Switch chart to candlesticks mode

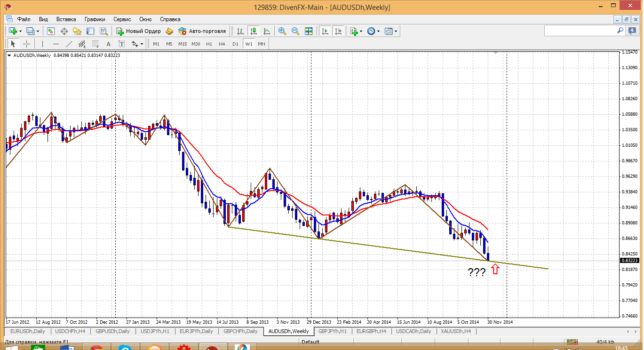(254, 31)
